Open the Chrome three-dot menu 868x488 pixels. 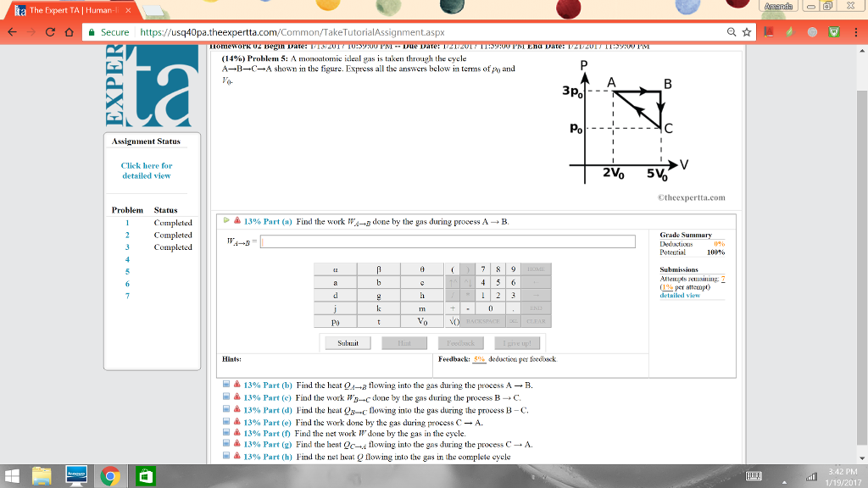[x=855, y=32]
